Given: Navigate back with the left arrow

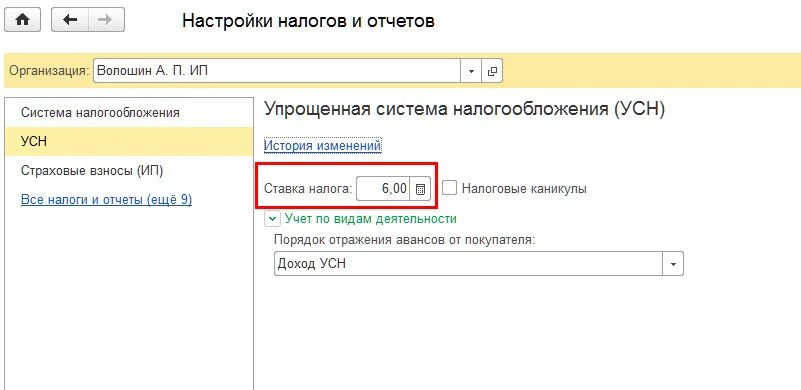Looking at the screenshot, I should coord(70,20).
